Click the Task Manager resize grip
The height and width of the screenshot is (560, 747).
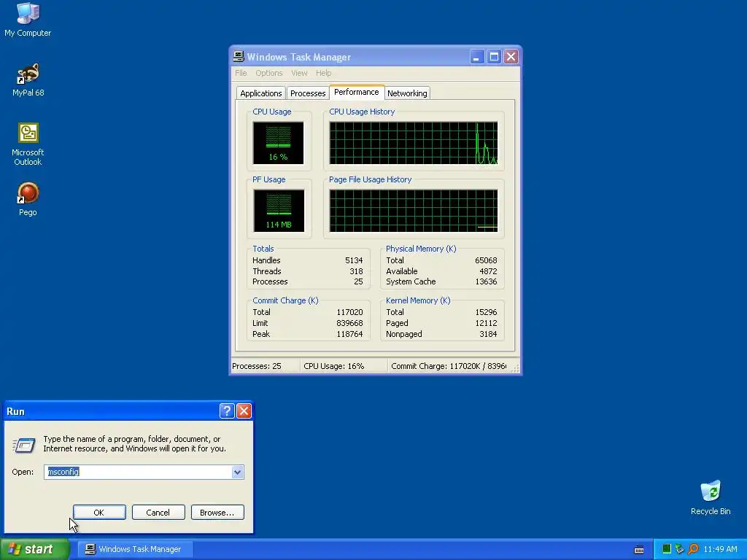[x=516, y=368]
